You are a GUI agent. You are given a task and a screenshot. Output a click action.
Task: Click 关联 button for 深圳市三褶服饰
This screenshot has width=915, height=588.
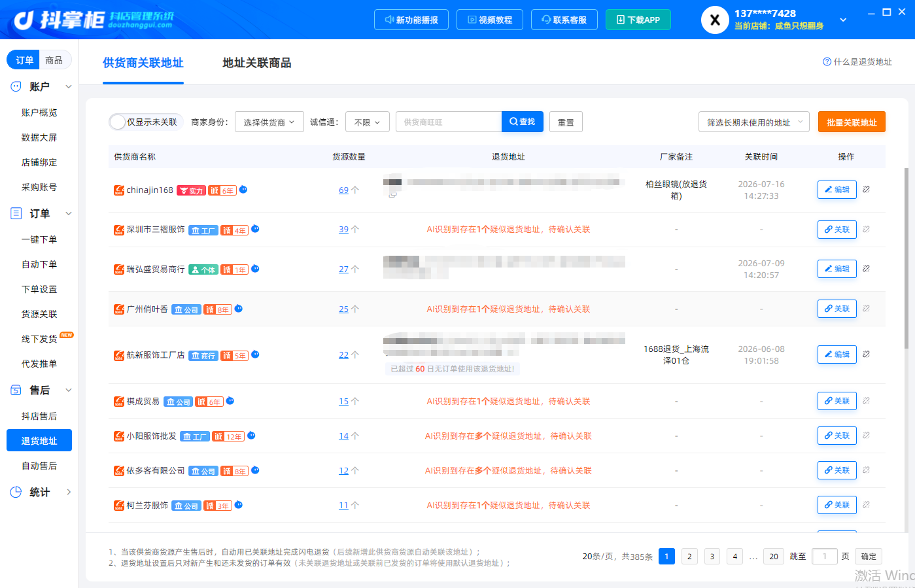coord(837,230)
